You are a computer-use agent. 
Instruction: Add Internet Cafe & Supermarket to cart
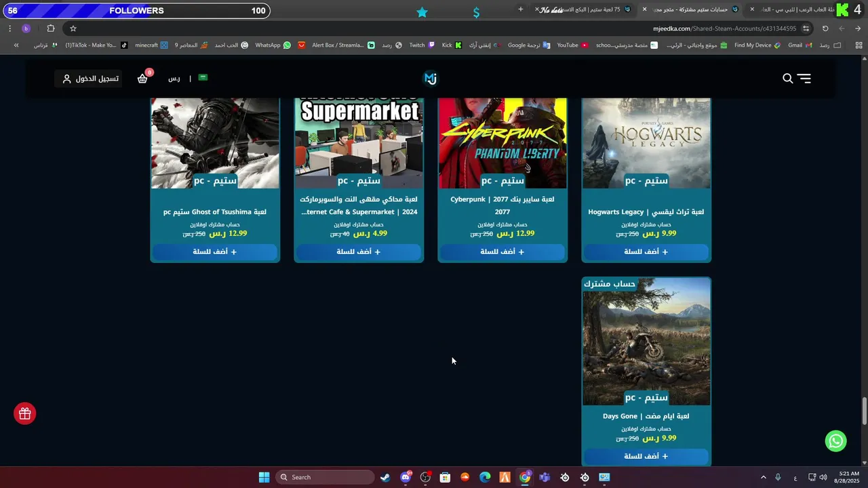pyautogui.click(x=359, y=251)
